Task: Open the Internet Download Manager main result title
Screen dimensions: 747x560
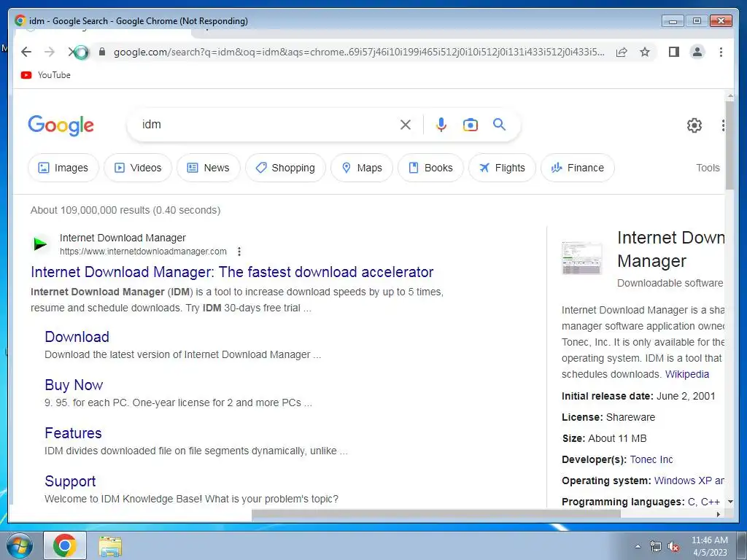Action: pos(232,272)
